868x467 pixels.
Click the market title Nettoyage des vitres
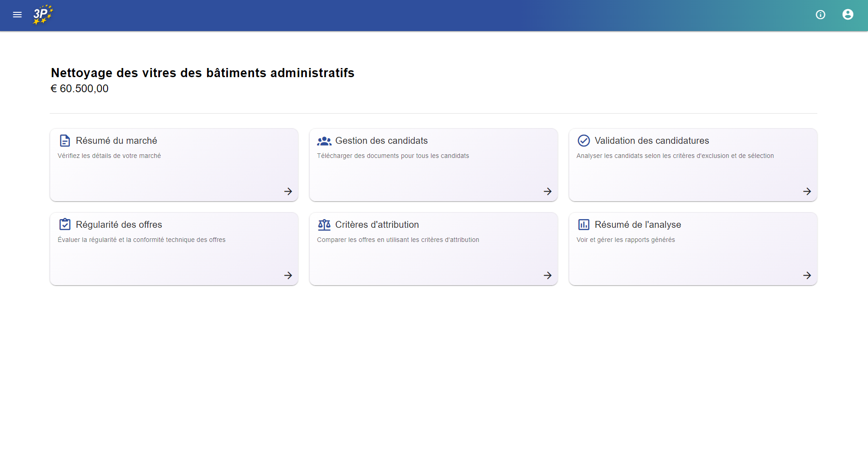coord(202,73)
